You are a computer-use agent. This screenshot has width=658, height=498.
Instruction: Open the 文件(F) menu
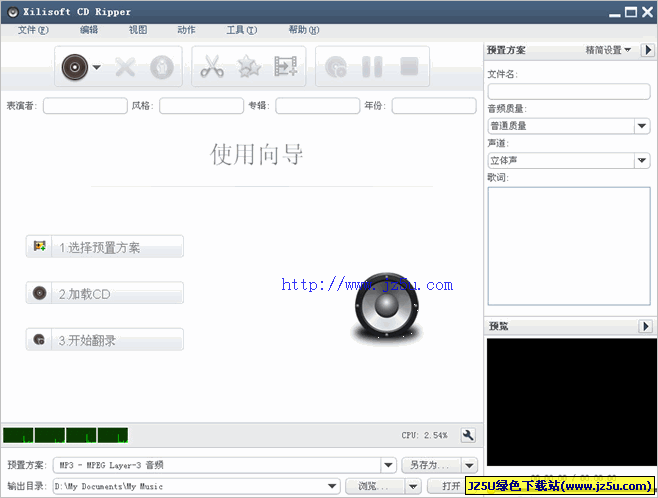tap(33, 30)
